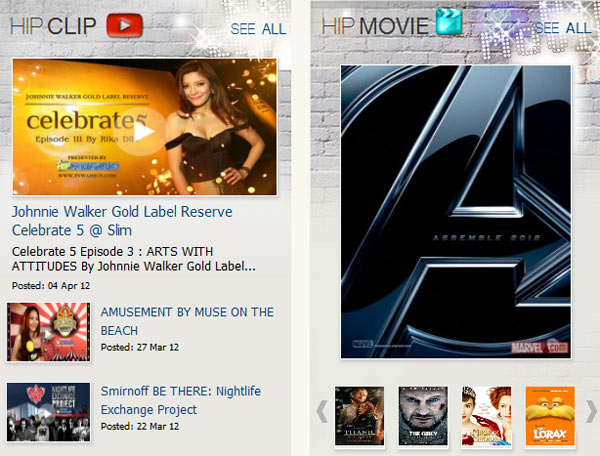The image size is (600, 456).
Task: Play the Celebrate 5 featured video
Action: tap(145, 127)
